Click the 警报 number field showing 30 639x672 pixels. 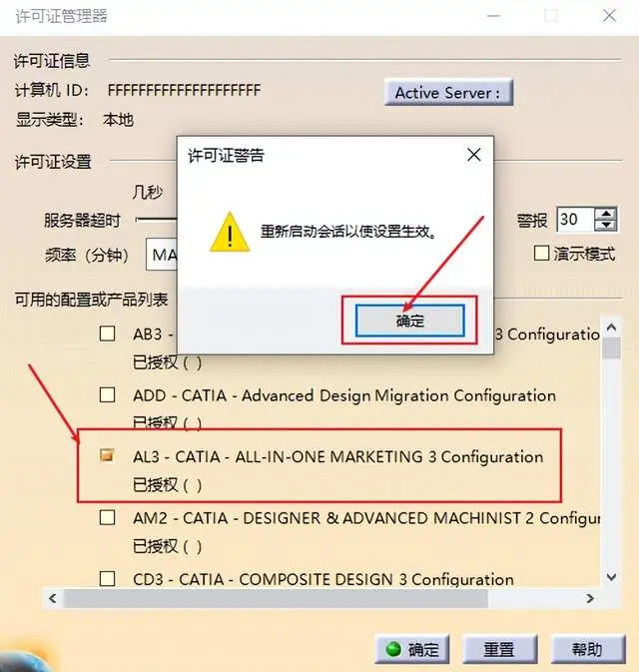tap(575, 220)
